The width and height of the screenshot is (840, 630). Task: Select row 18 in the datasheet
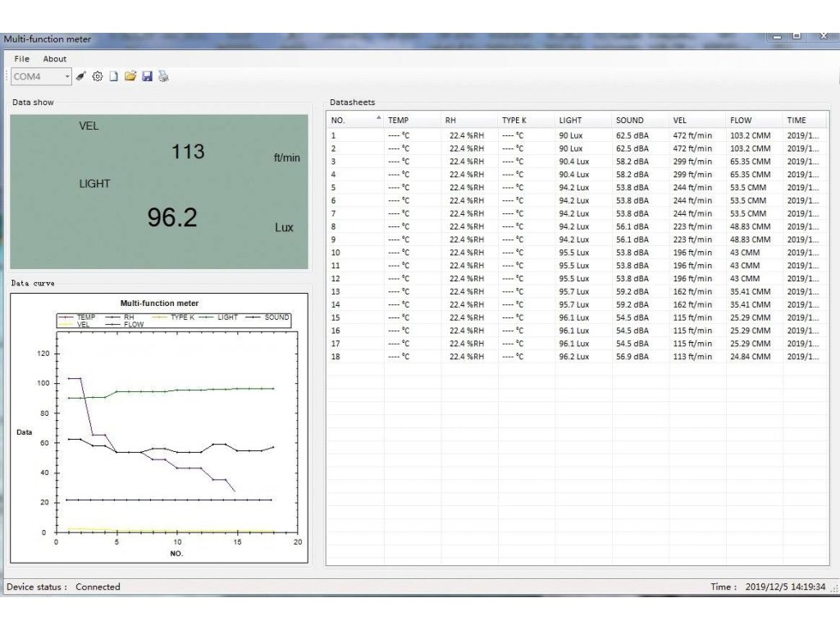pos(492,357)
